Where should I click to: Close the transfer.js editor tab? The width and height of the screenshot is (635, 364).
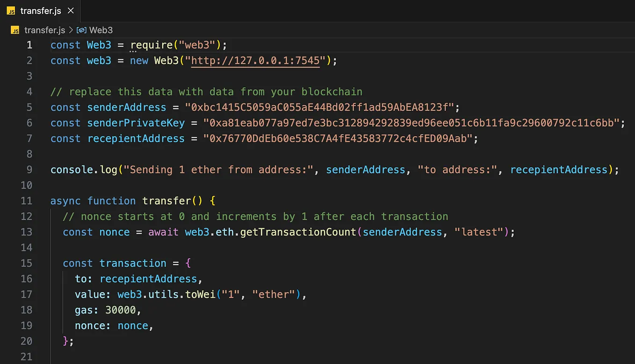pyautogui.click(x=71, y=10)
